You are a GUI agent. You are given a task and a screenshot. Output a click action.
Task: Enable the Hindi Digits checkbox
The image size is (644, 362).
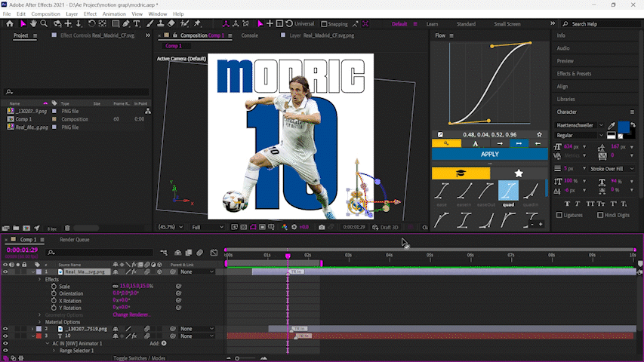point(600,215)
